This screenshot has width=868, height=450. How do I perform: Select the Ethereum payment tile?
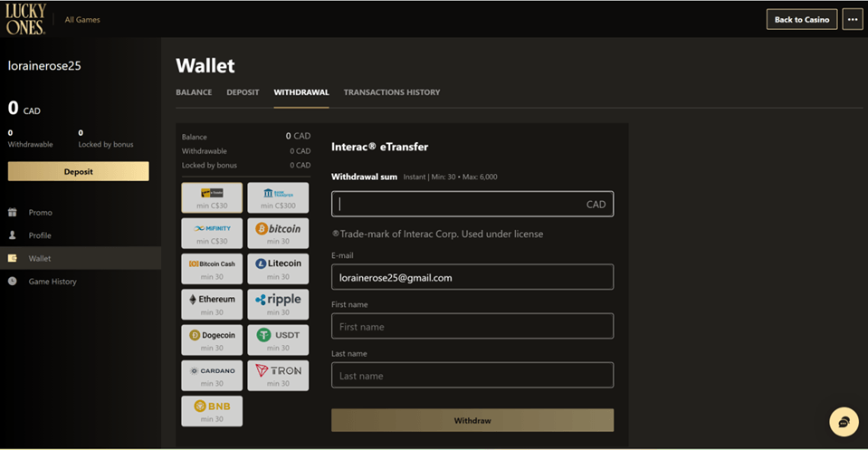pyautogui.click(x=212, y=303)
